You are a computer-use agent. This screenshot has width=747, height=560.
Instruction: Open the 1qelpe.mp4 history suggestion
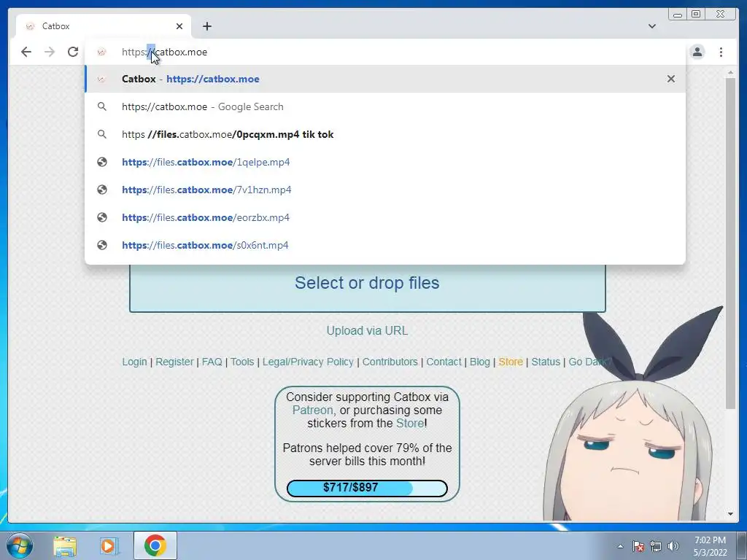(x=385, y=162)
